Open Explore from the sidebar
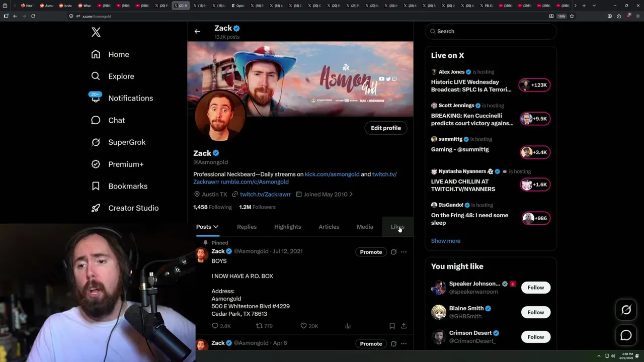644x362 pixels. pyautogui.click(x=113, y=76)
